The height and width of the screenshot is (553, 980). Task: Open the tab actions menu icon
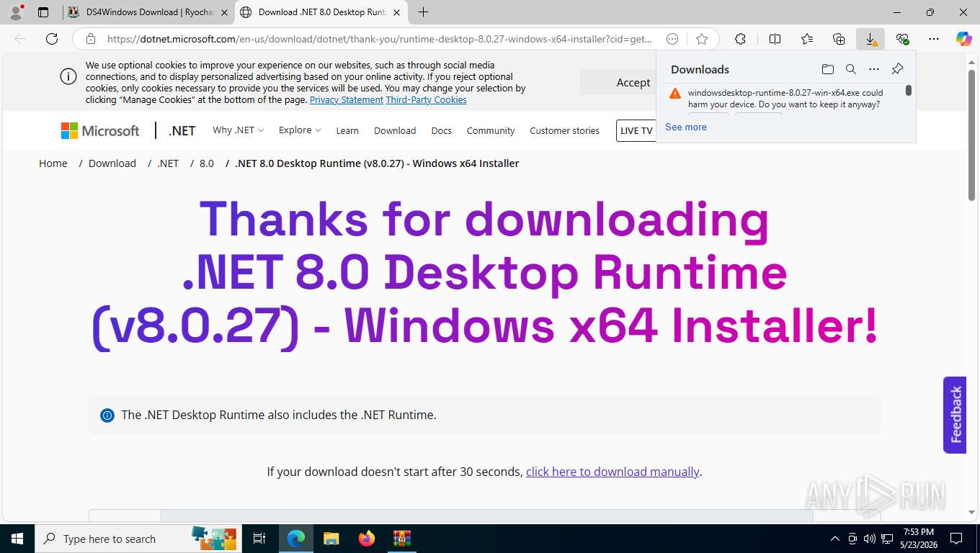(43, 12)
